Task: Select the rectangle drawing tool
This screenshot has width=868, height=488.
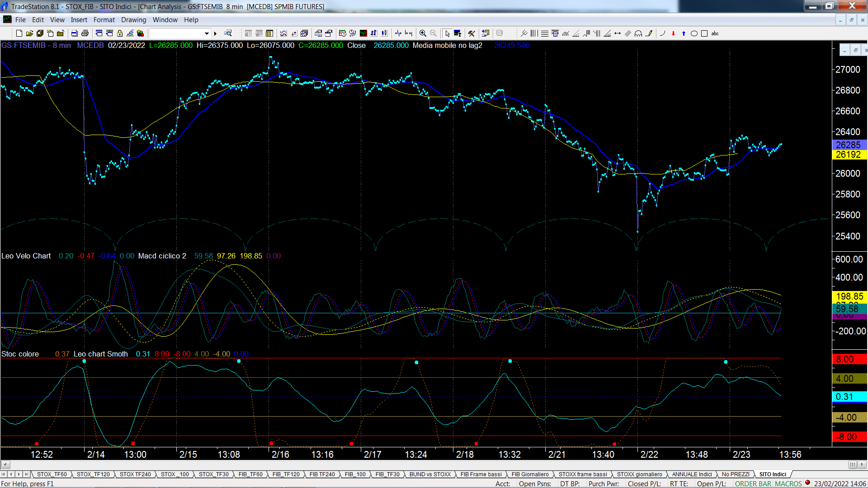Action: pos(704,33)
